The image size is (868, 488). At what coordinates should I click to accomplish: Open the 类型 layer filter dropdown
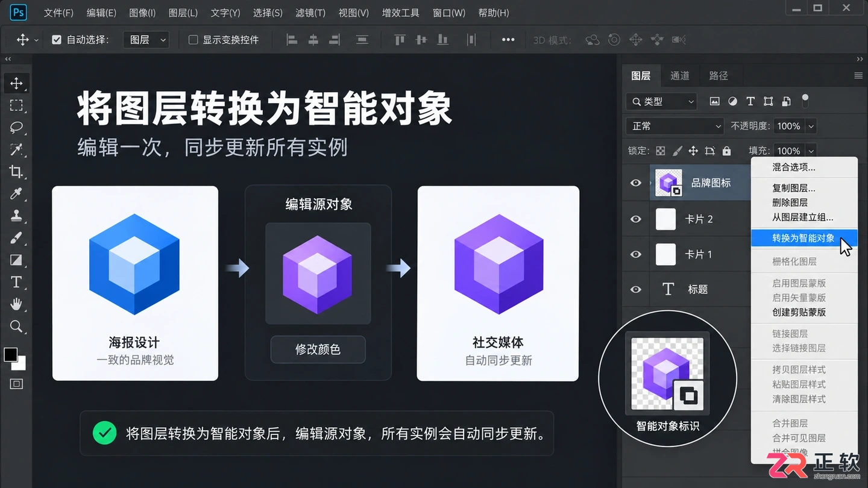pyautogui.click(x=661, y=101)
